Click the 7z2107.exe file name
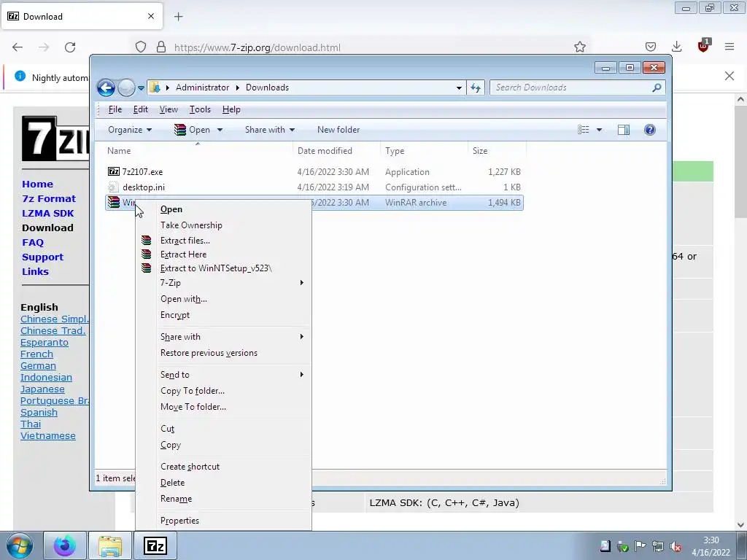The width and height of the screenshot is (747, 560). [142, 172]
